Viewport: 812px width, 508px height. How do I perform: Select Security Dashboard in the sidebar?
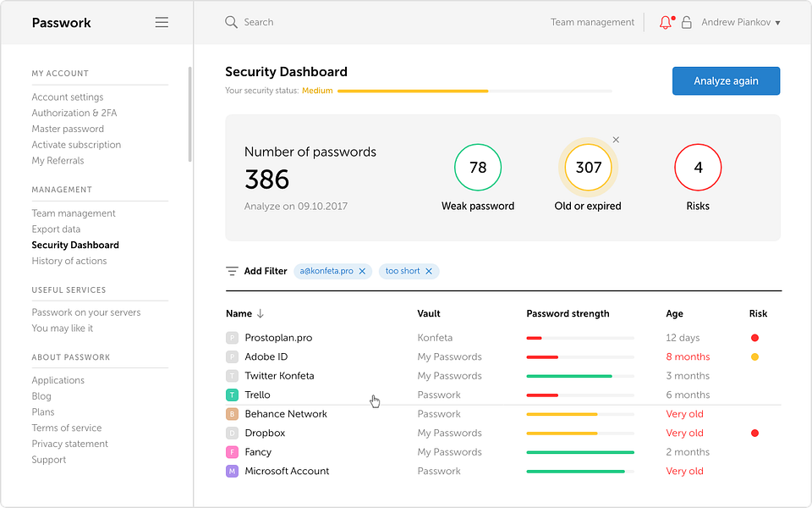pyautogui.click(x=75, y=246)
